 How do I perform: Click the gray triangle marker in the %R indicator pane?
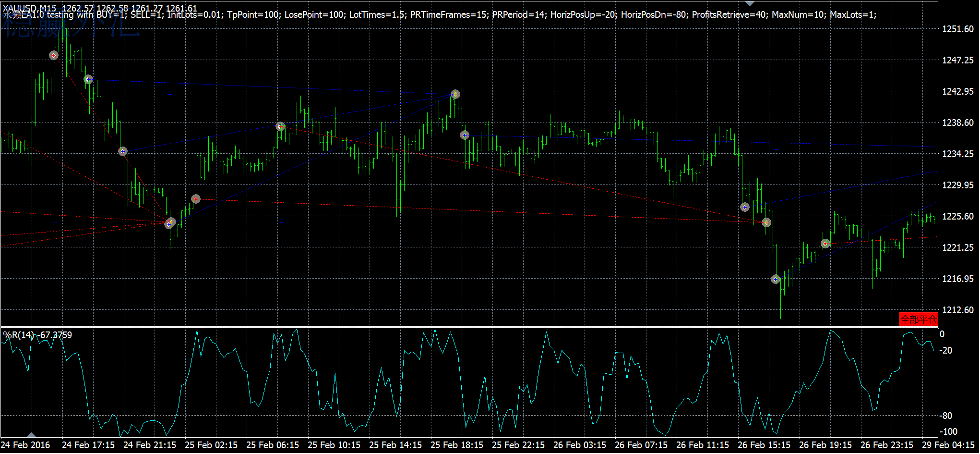point(31,435)
